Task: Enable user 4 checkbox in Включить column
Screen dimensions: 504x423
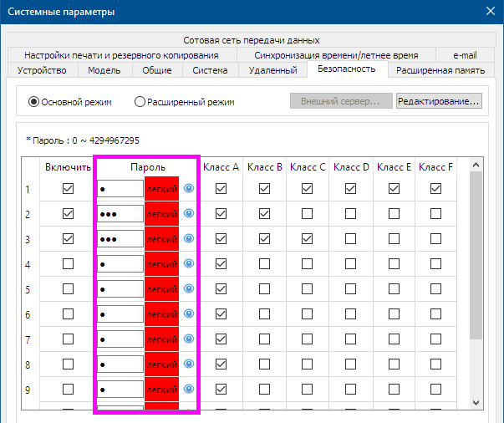Action: click(69, 264)
